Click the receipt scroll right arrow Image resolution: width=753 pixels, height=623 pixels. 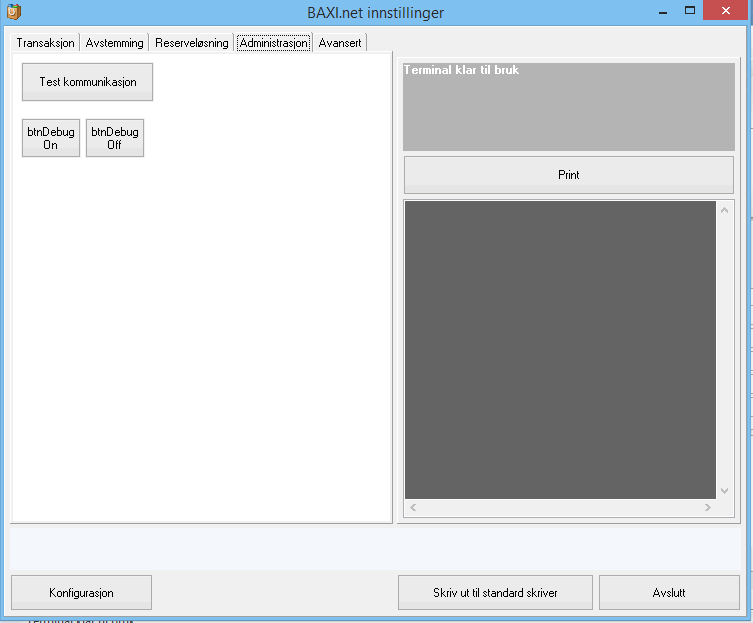[x=707, y=507]
